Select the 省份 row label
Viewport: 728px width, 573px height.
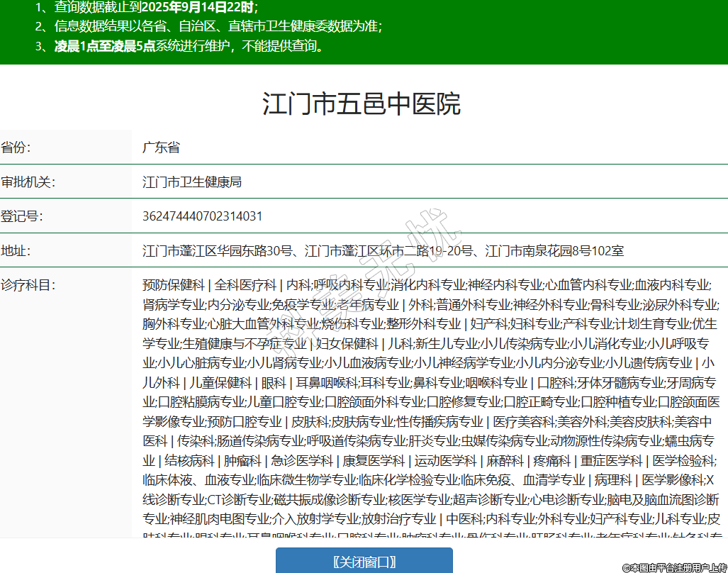(16, 148)
